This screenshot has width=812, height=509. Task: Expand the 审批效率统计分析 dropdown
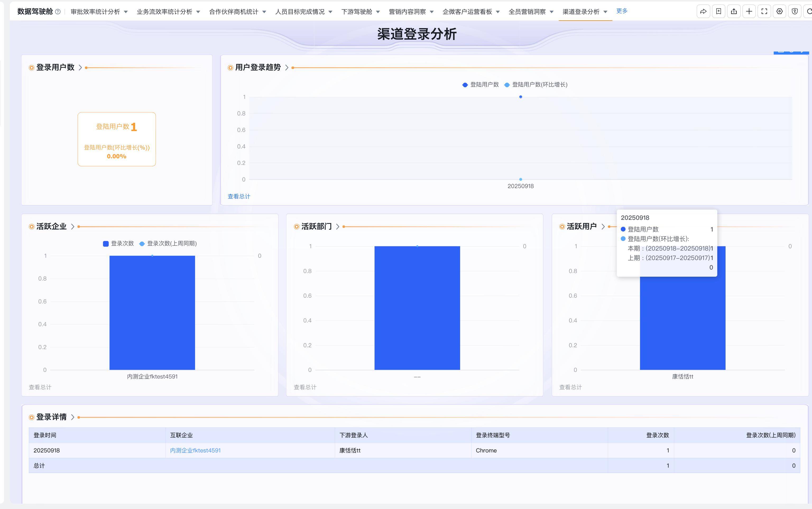coord(126,12)
